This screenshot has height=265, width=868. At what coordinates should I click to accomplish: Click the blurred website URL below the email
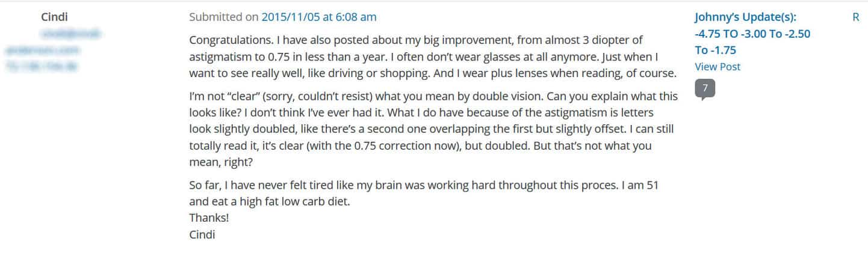click(x=42, y=50)
